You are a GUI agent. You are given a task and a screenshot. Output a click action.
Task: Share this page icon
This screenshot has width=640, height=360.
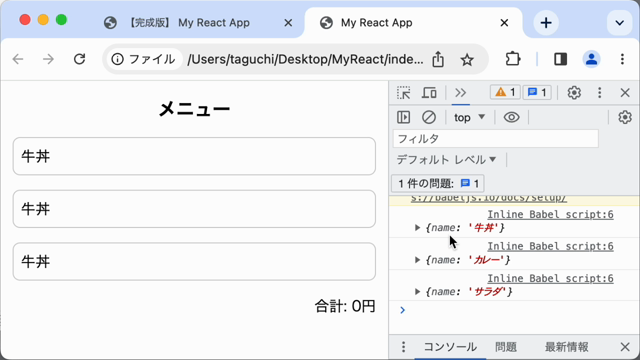click(x=438, y=60)
